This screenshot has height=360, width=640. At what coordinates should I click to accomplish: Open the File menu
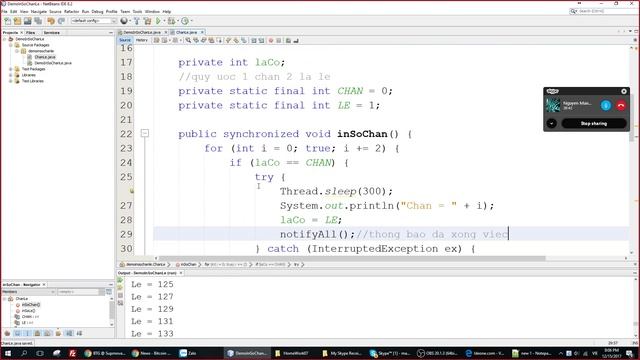4,11
